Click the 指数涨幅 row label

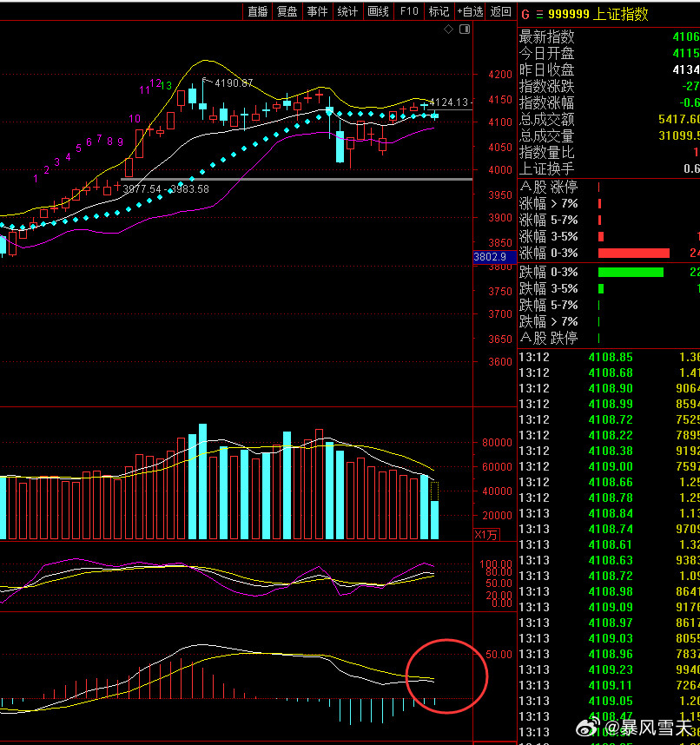click(x=546, y=102)
